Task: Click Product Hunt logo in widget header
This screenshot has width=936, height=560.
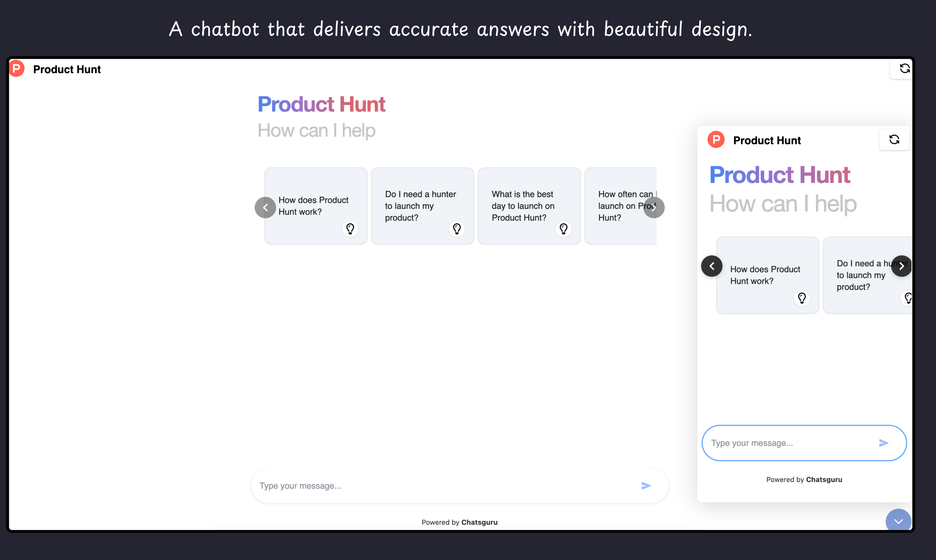Action: pyautogui.click(x=716, y=140)
